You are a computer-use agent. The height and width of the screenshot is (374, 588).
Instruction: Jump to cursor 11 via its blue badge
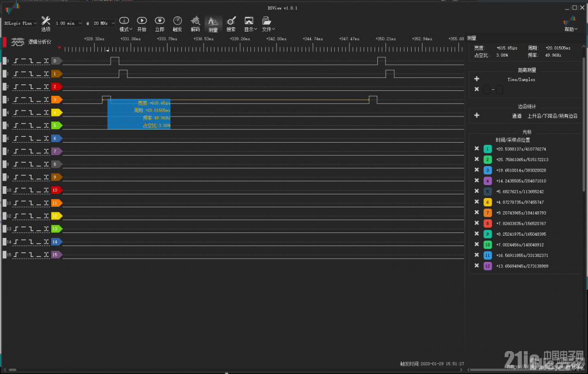pyautogui.click(x=487, y=255)
